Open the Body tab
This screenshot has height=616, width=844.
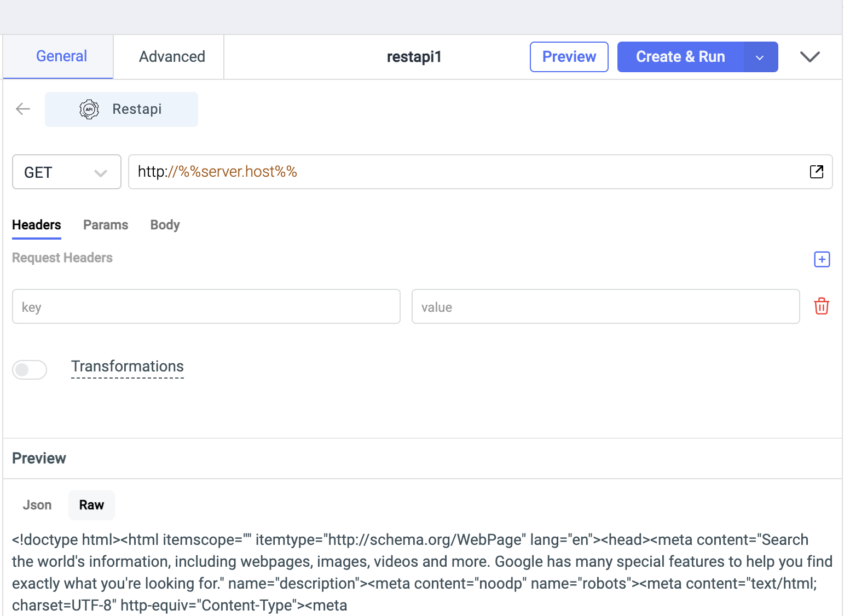(165, 225)
